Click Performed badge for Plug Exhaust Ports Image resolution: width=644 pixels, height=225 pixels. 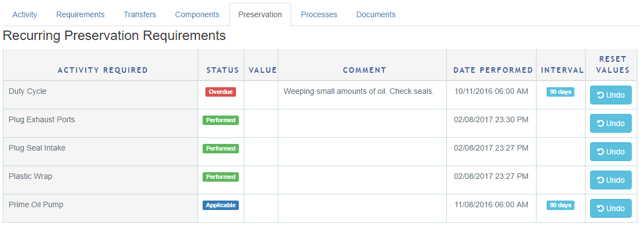[220, 120]
